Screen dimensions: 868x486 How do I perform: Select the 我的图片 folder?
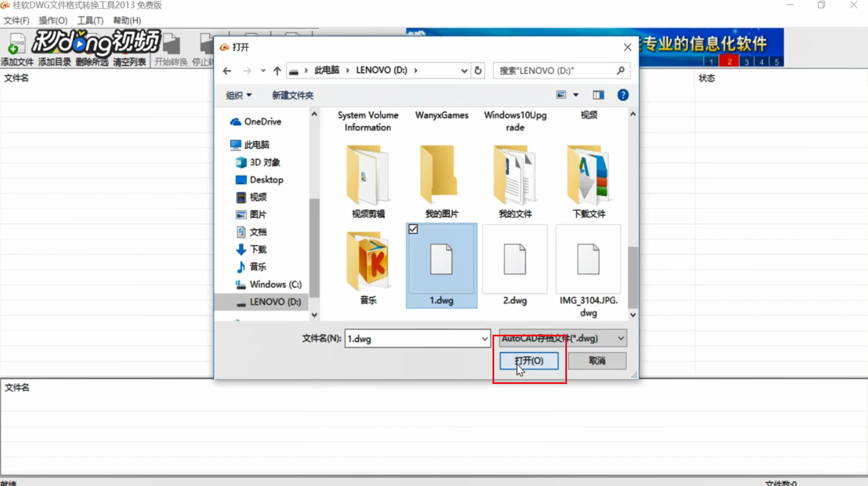coord(441,181)
